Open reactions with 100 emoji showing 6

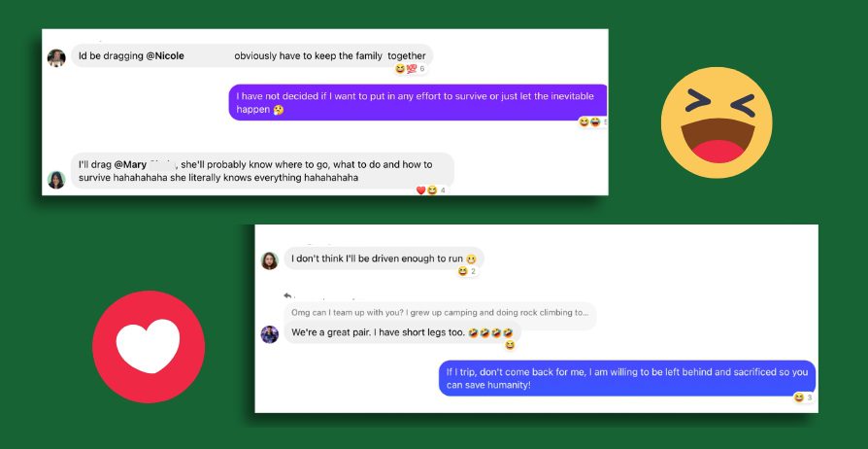tap(410, 69)
